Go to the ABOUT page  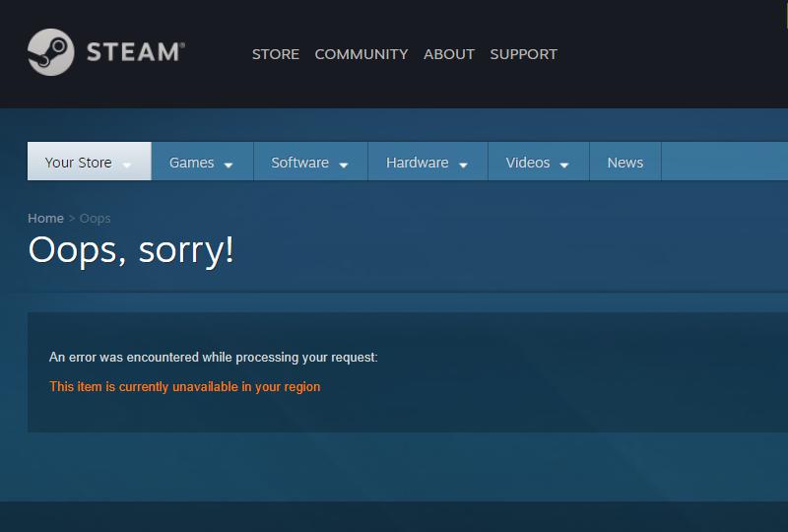click(449, 54)
